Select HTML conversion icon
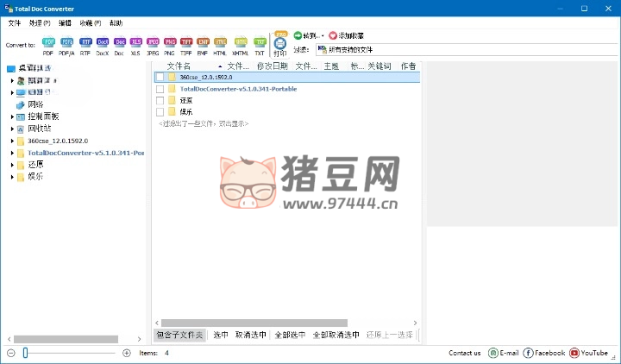 (220, 43)
